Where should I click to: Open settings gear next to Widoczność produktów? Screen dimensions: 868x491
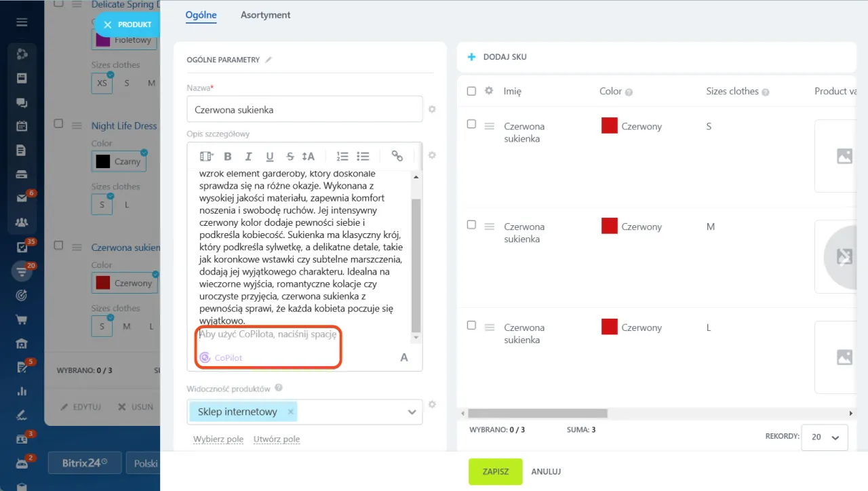432,405
